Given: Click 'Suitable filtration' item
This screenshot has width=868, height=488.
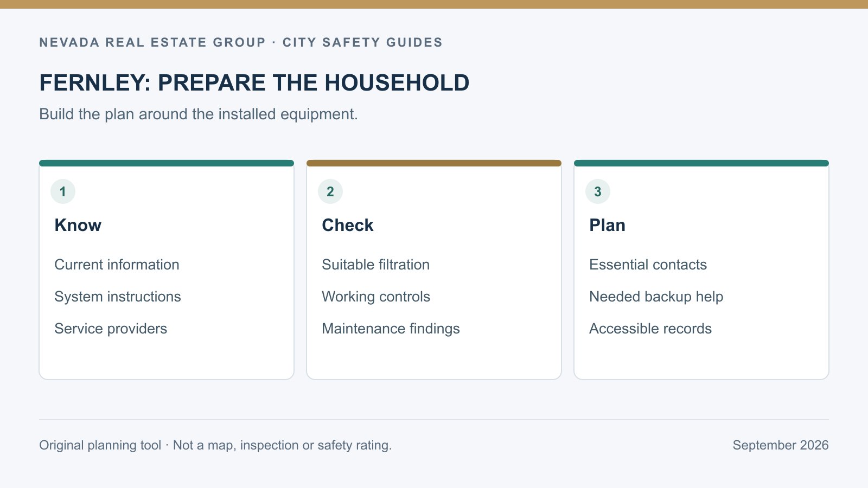Looking at the screenshot, I should coord(375,265).
